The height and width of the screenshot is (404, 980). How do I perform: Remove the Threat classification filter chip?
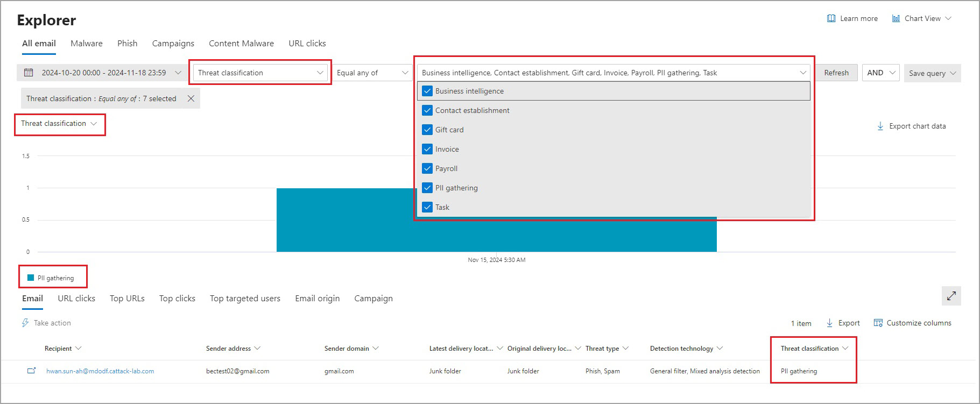pyautogui.click(x=191, y=98)
